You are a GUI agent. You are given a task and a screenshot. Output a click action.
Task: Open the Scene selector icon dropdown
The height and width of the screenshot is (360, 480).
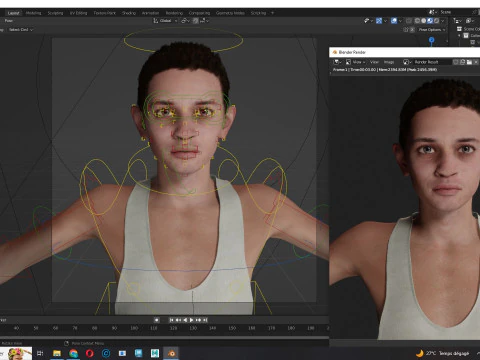[x=433, y=12]
